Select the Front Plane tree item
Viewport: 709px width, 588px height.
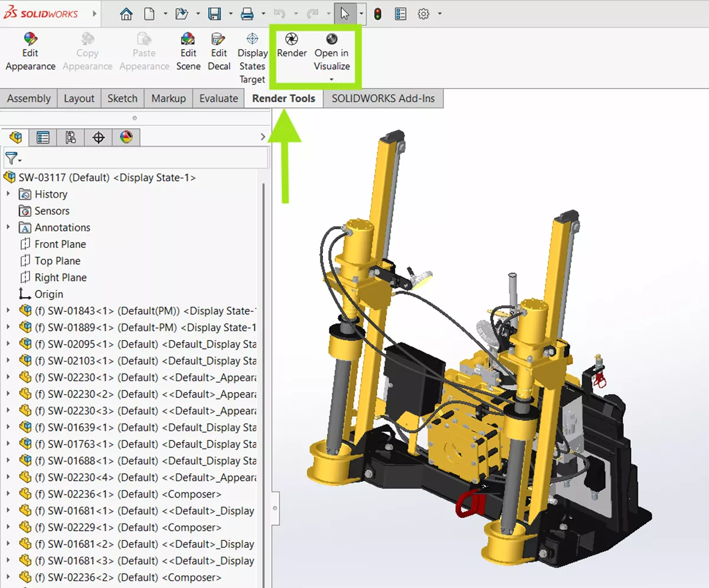click(x=60, y=244)
